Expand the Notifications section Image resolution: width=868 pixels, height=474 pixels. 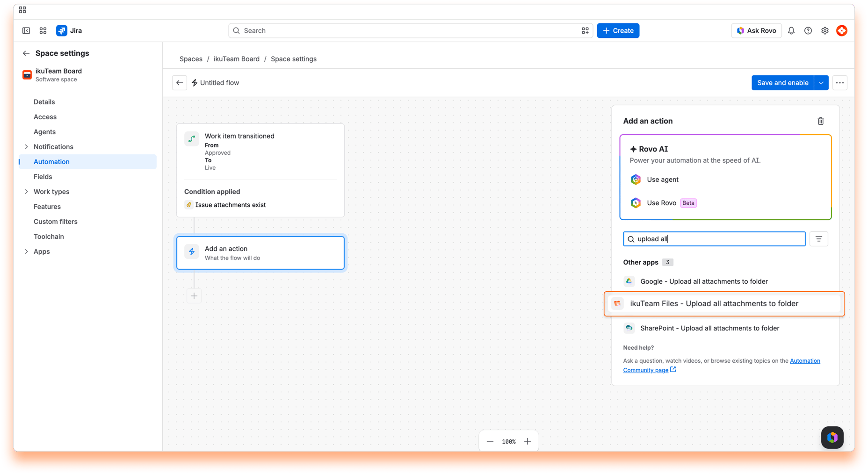click(26, 147)
